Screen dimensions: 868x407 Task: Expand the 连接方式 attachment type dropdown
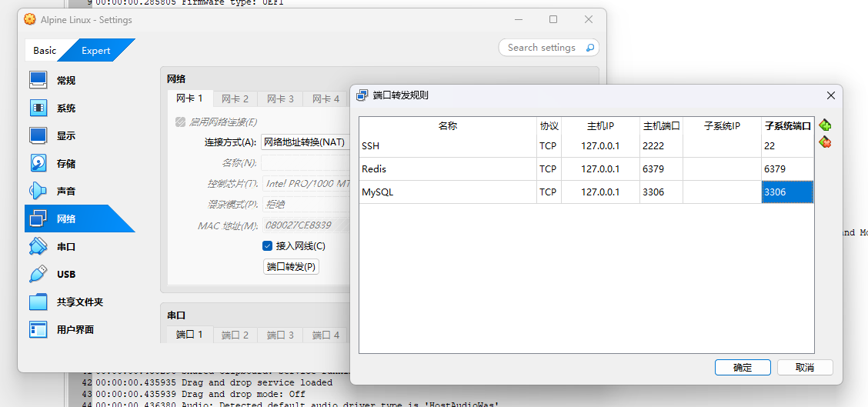(304, 142)
